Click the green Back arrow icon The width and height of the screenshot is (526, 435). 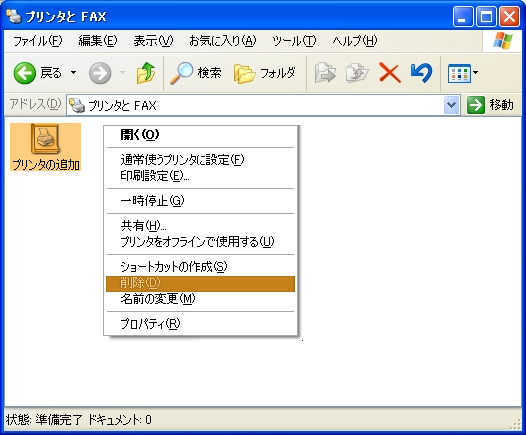(24, 73)
